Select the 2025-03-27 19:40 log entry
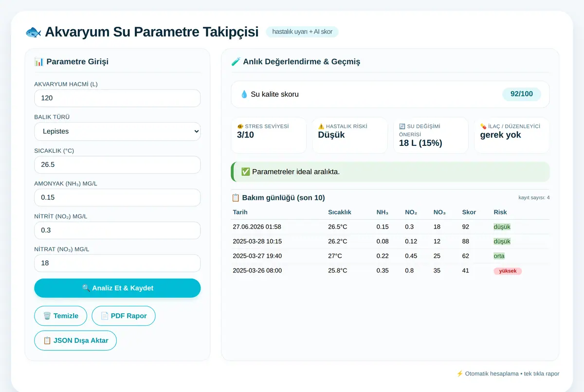The width and height of the screenshot is (584, 392). click(390, 256)
